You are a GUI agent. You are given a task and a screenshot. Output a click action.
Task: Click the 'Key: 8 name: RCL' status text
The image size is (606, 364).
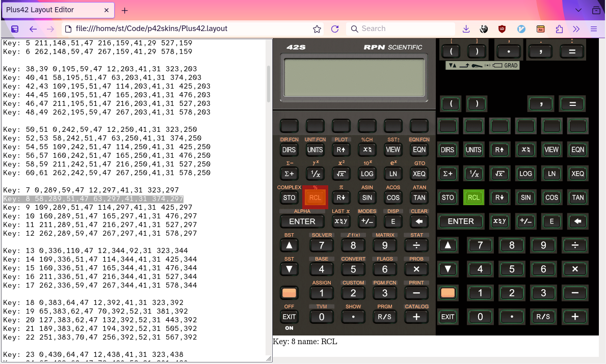[x=305, y=342]
